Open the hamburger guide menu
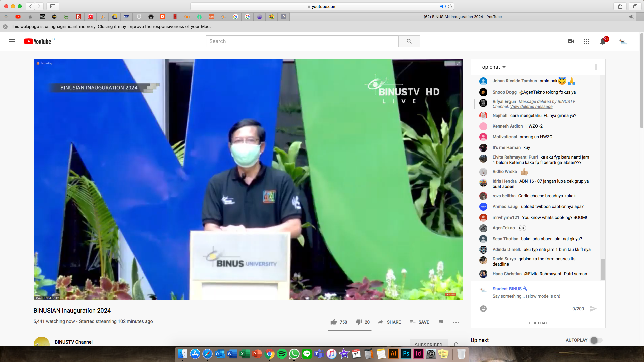The image size is (644, 362). (x=12, y=41)
